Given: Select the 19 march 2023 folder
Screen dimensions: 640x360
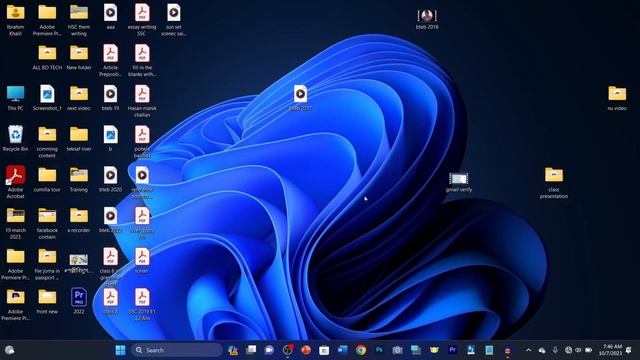Looking at the screenshot, I should click(16, 223).
